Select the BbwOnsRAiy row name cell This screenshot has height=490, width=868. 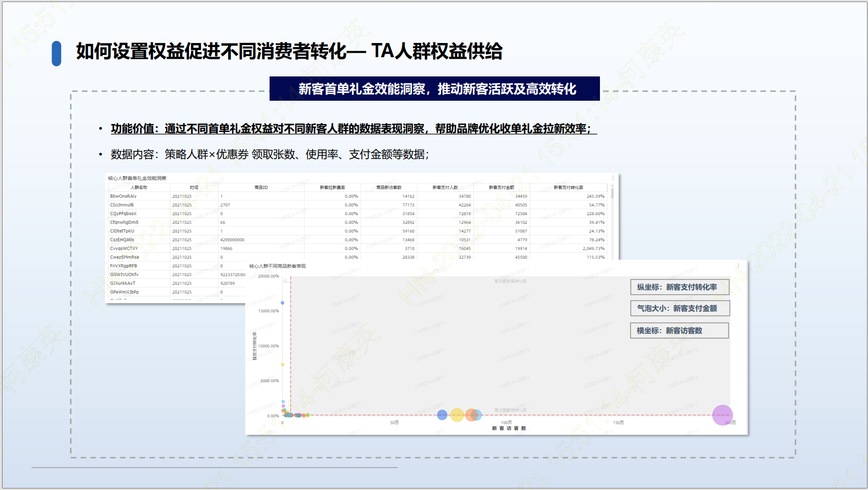click(123, 196)
